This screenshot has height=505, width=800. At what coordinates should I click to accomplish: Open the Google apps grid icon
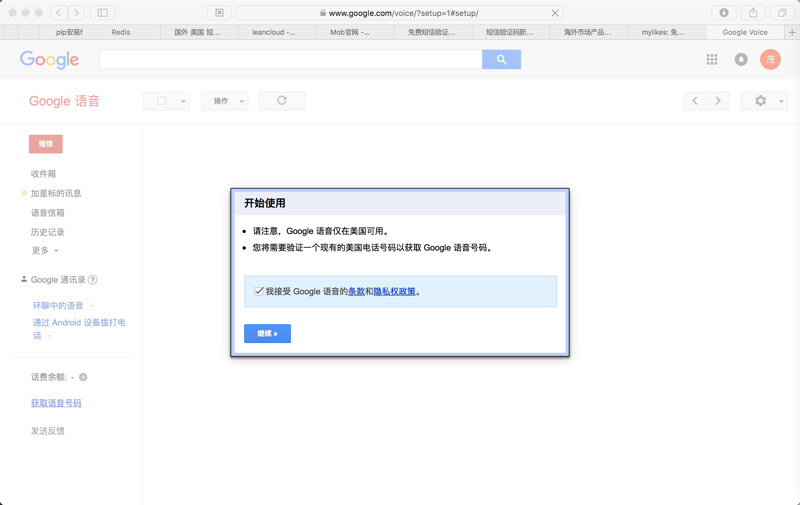click(712, 60)
